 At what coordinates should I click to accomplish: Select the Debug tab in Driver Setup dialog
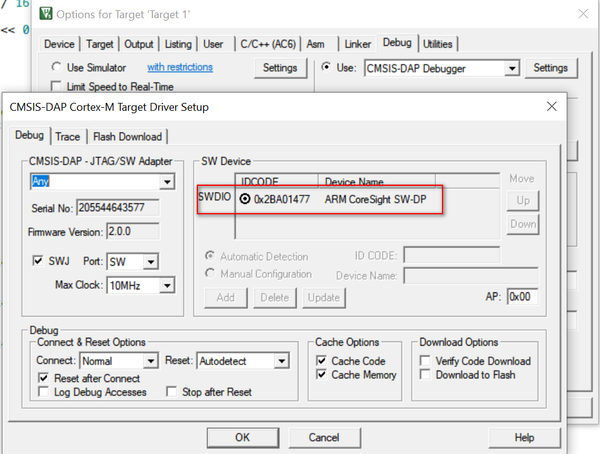tap(29, 135)
